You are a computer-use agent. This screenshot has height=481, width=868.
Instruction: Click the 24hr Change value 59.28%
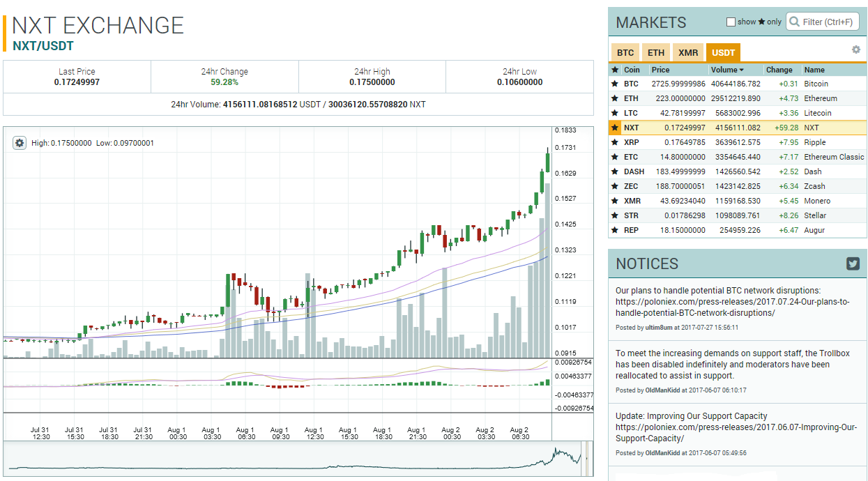point(224,82)
